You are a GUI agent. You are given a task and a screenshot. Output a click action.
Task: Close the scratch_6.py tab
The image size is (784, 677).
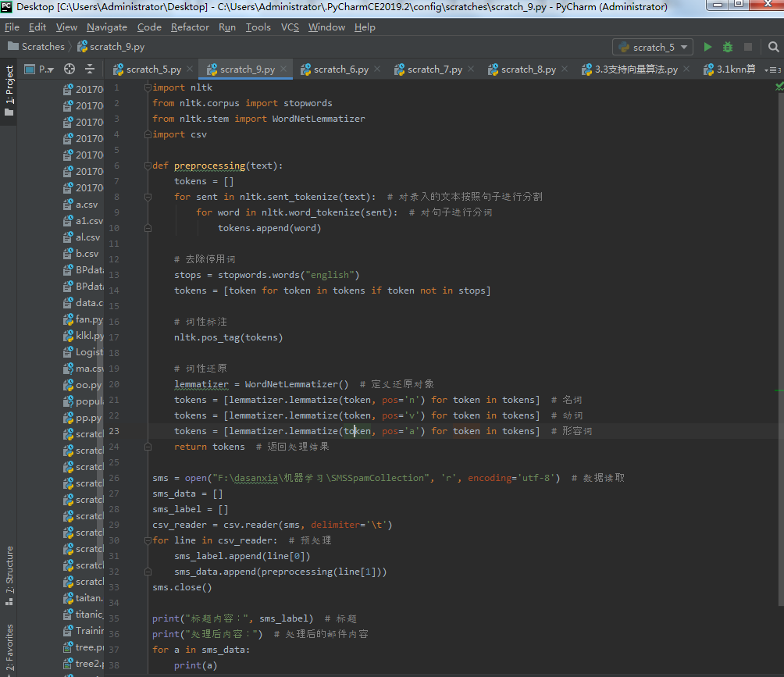[x=377, y=69]
